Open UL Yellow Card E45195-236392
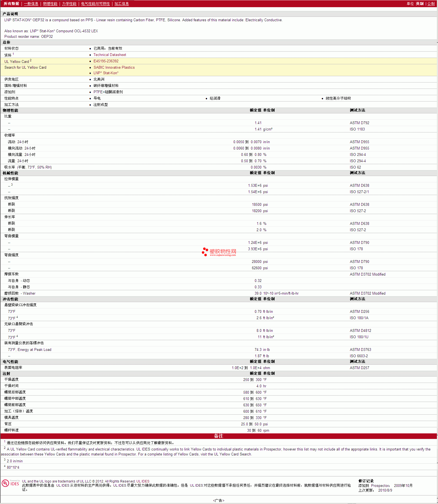 coord(106,61)
